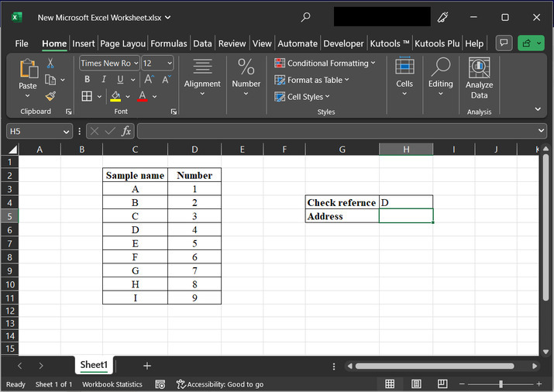Click Accessibility: Good to go status

tap(219, 384)
